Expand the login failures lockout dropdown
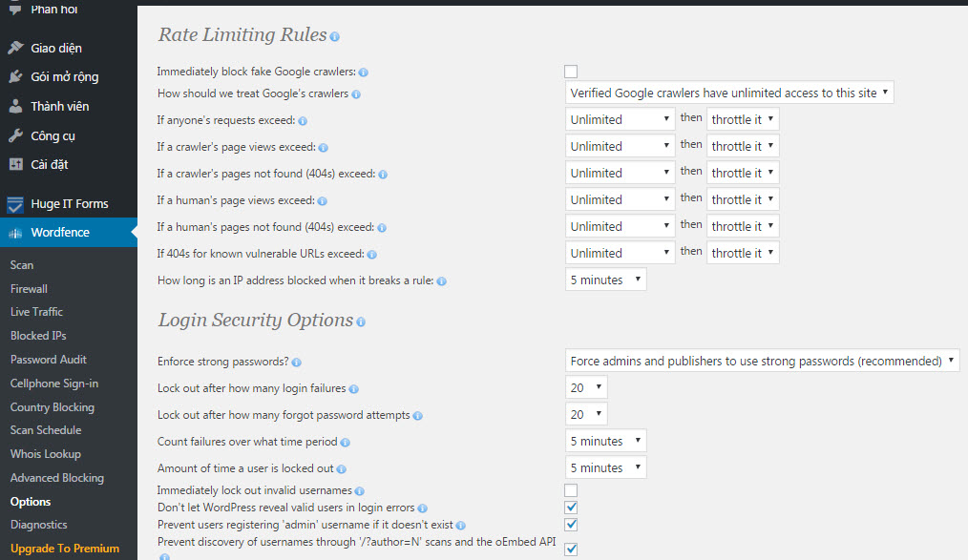Screen dimensions: 968x560 [x=585, y=387]
